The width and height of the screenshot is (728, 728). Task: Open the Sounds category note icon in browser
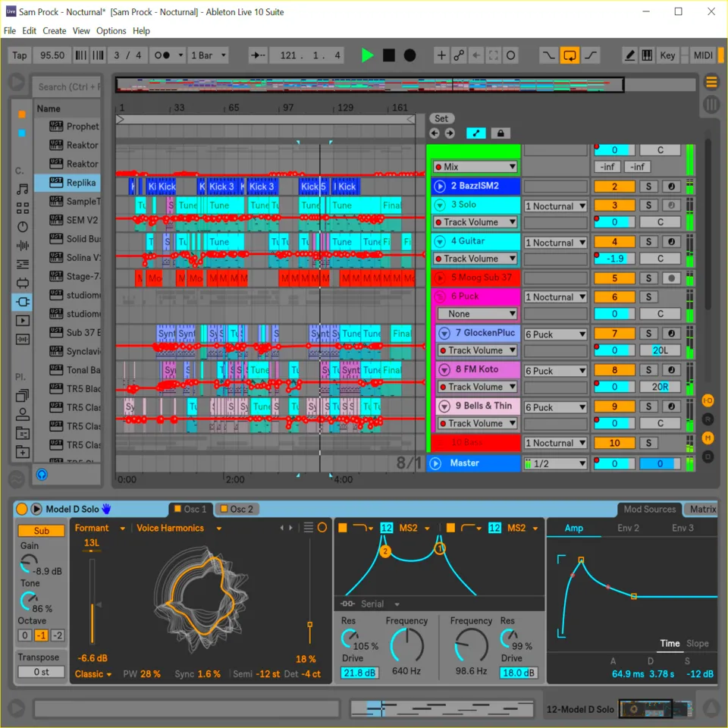pos(22,189)
